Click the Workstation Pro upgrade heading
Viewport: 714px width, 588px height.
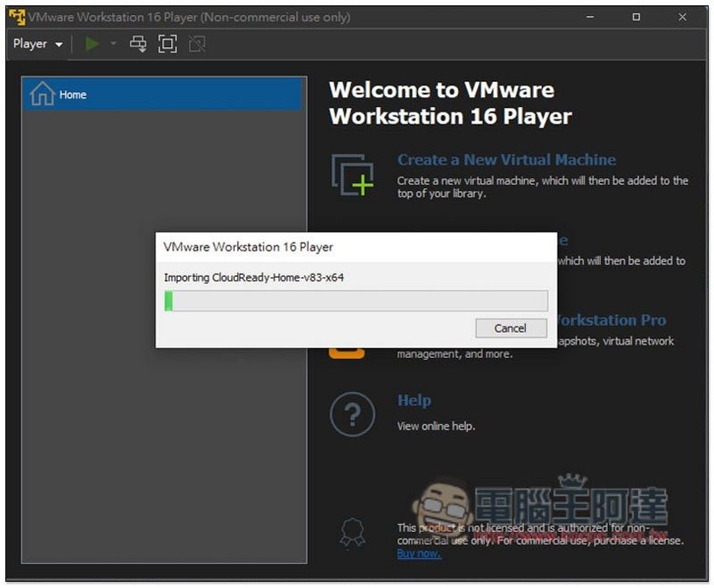pyautogui.click(x=610, y=320)
